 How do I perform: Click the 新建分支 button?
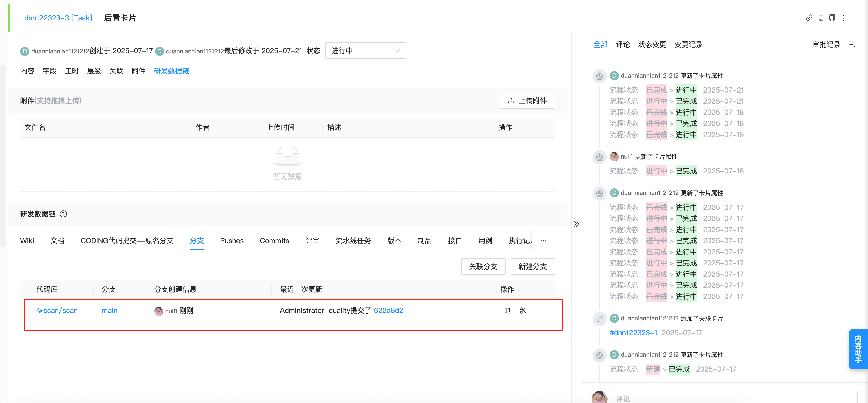pyautogui.click(x=532, y=266)
